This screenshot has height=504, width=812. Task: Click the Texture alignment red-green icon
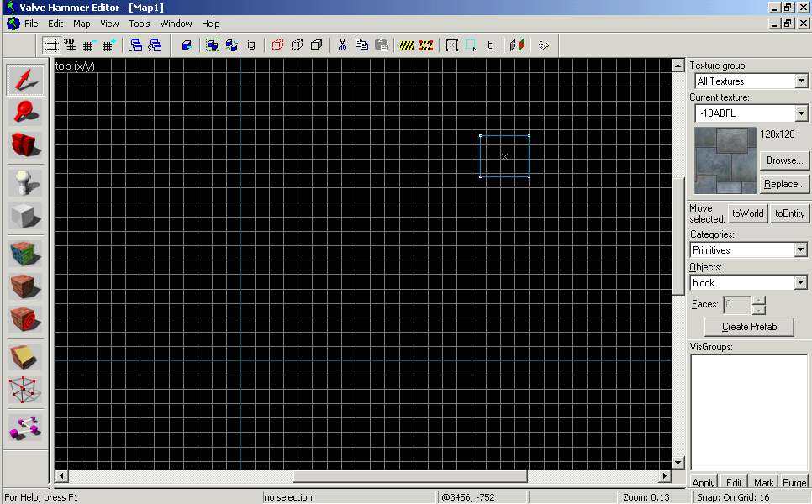(517, 45)
